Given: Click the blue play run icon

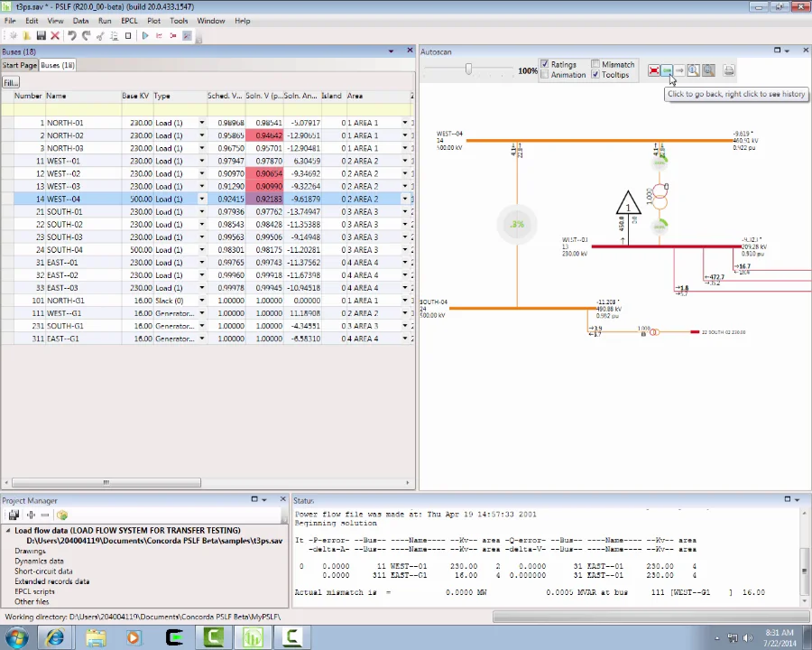Looking at the screenshot, I should pos(144,36).
